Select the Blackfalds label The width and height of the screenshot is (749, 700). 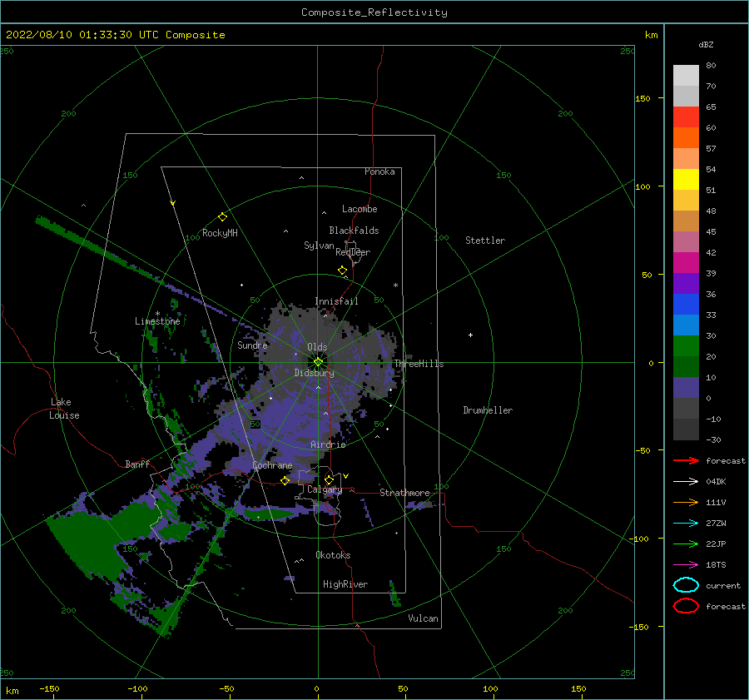click(354, 231)
